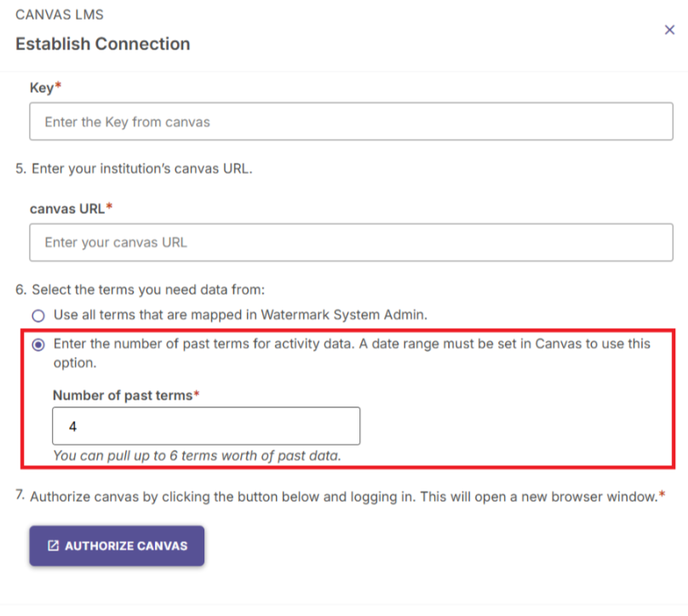Select the 'number of past terms' radio button

point(38,345)
